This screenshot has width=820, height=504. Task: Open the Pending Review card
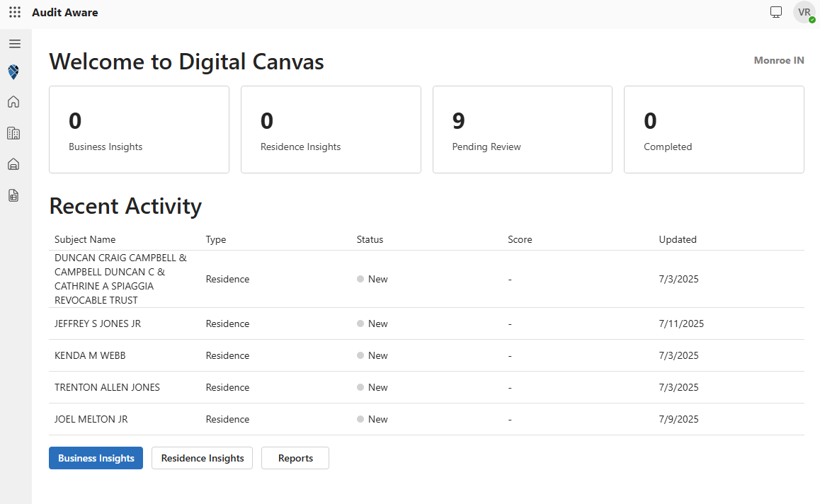(x=523, y=130)
